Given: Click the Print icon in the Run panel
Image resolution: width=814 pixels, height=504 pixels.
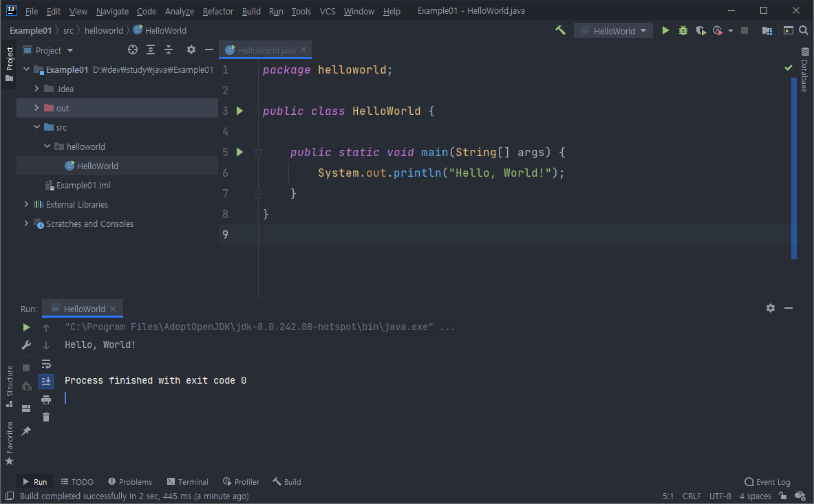Looking at the screenshot, I should [45, 399].
